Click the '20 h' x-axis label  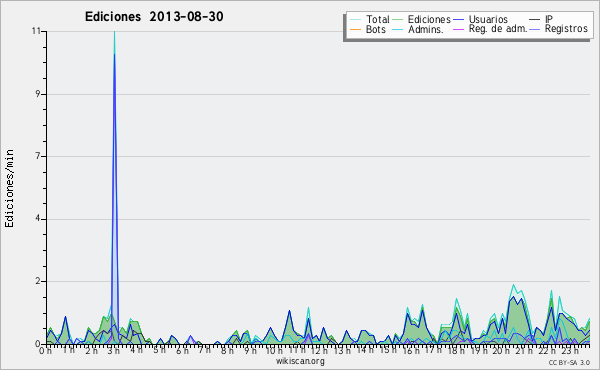[501, 350]
